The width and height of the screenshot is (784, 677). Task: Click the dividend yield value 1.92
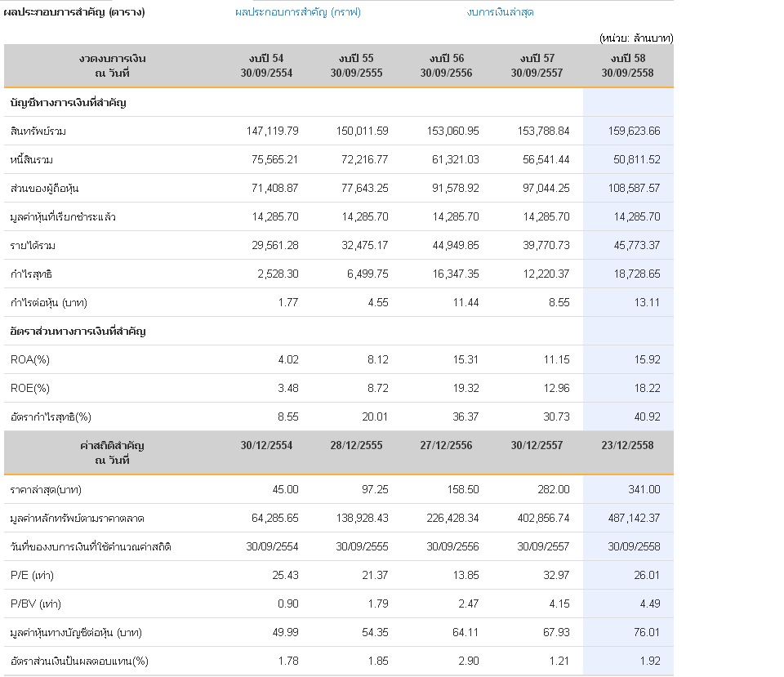tap(650, 661)
